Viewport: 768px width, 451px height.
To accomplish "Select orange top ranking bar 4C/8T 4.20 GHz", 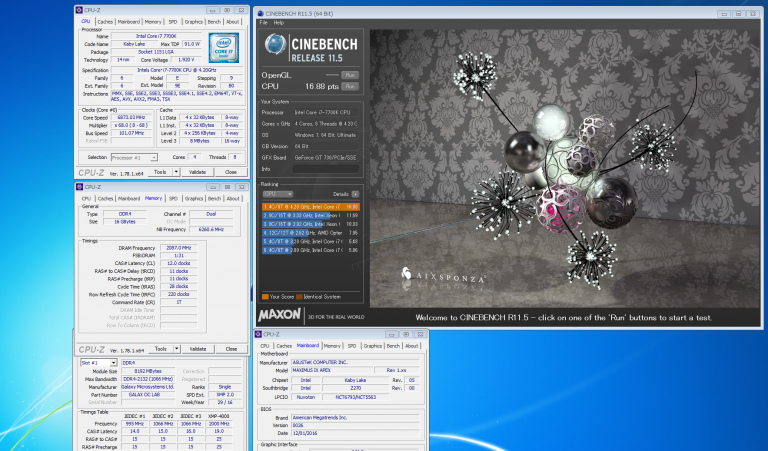I will click(x=311, y=207).
